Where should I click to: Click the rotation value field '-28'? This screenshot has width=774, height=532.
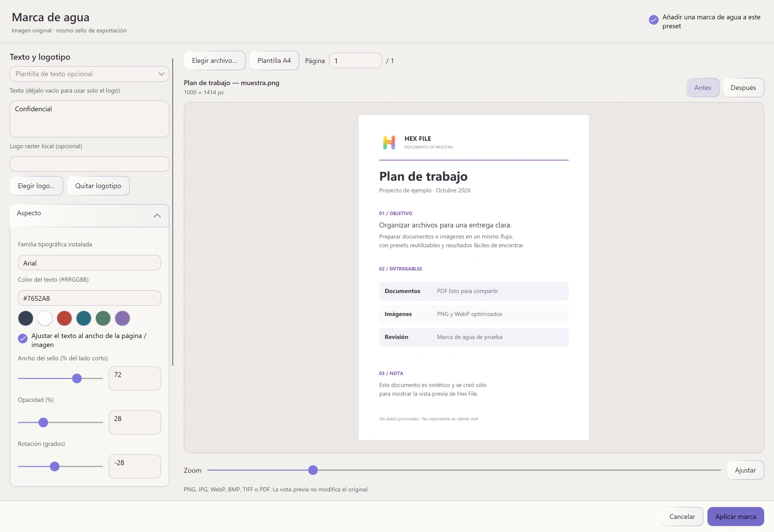135,466
